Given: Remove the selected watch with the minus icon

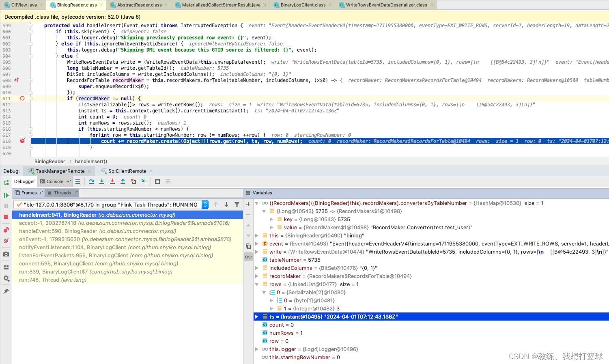Looking at the screenshot, I should coord(248,215).
